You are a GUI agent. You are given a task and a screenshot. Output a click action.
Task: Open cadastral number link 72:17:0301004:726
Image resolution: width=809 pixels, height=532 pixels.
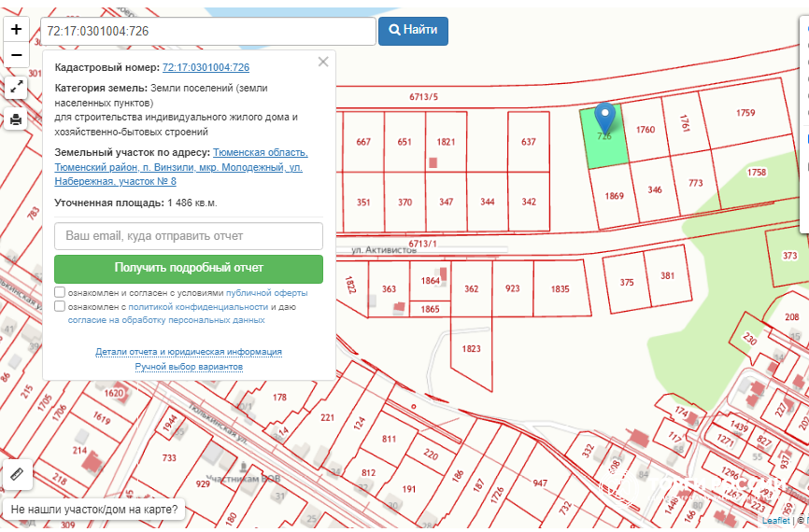206,67
